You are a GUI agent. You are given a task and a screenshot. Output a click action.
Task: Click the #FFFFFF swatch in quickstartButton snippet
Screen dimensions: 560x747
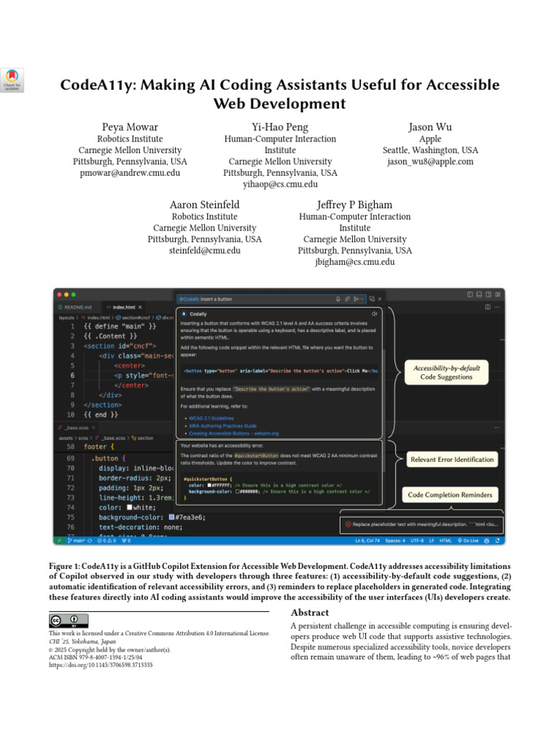tap(209, 485)
